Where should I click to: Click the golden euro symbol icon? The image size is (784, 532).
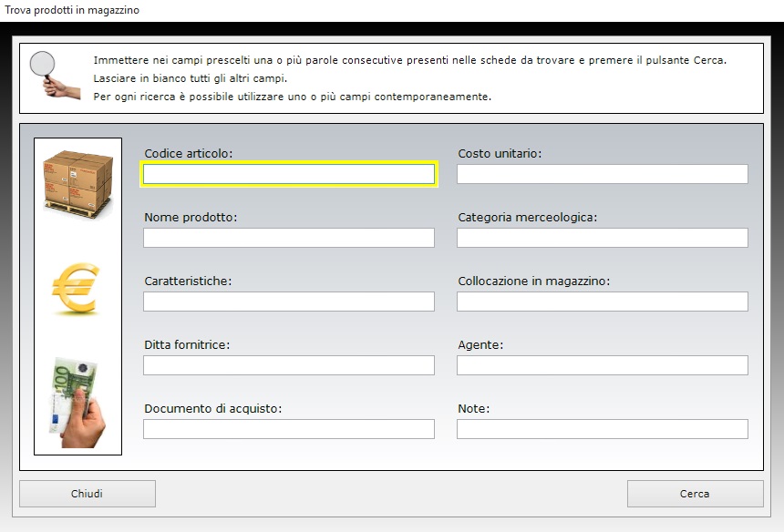(76, 288)
